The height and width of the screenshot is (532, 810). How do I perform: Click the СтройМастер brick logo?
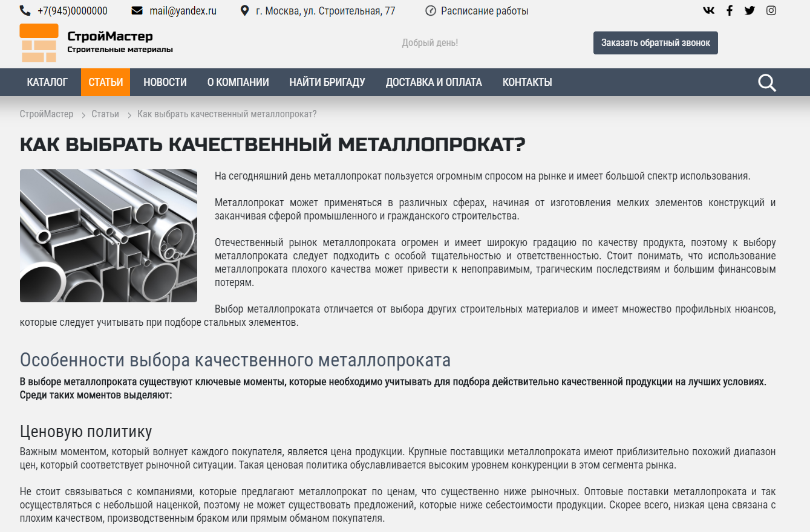(39, 43)
